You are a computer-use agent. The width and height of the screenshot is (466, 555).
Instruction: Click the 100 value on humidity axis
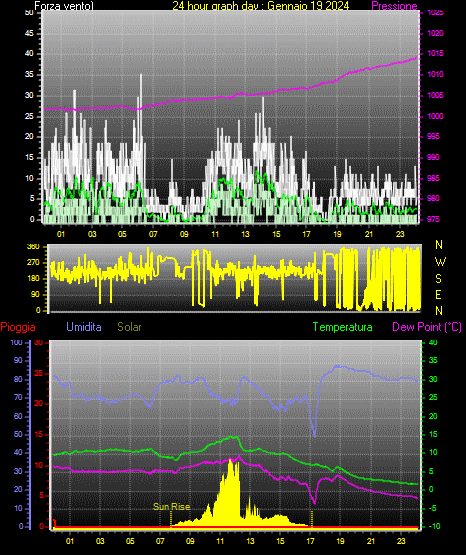click(x=17, y=343)
